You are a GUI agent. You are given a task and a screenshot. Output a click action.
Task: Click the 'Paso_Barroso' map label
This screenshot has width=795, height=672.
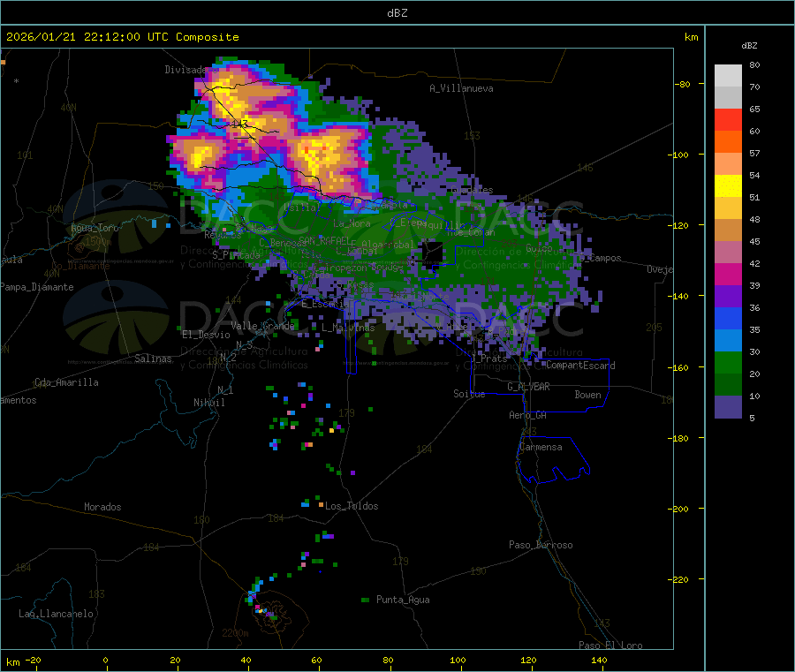(x=541, y=545)
